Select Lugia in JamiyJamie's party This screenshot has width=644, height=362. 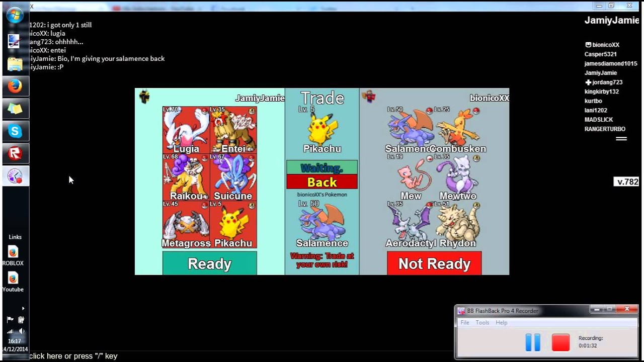pos(186,130)
